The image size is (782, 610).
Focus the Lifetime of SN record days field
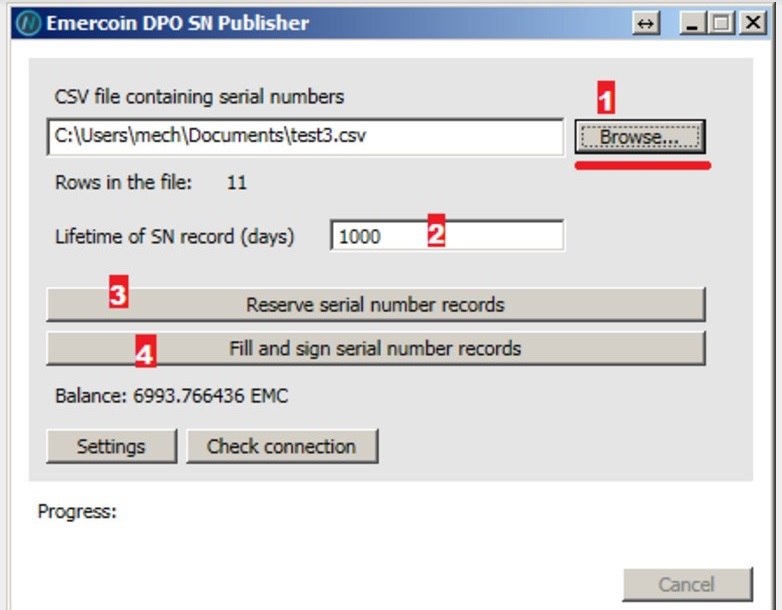(x=447, y=235)
